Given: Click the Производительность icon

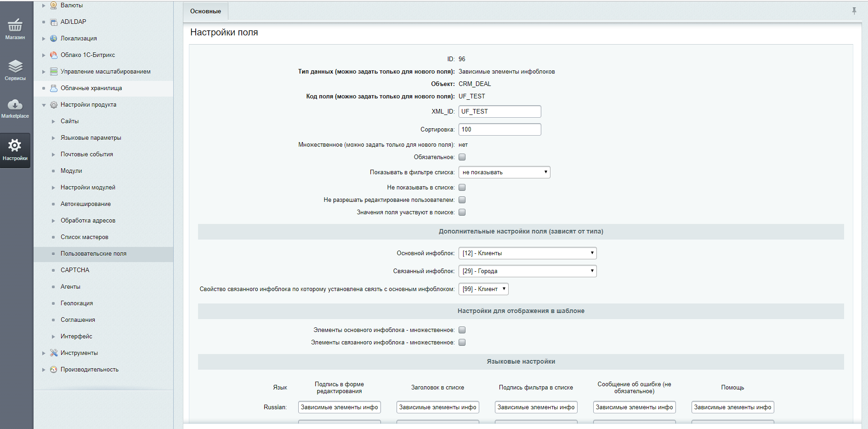Looking at the screenshot, I should point(54,370).
